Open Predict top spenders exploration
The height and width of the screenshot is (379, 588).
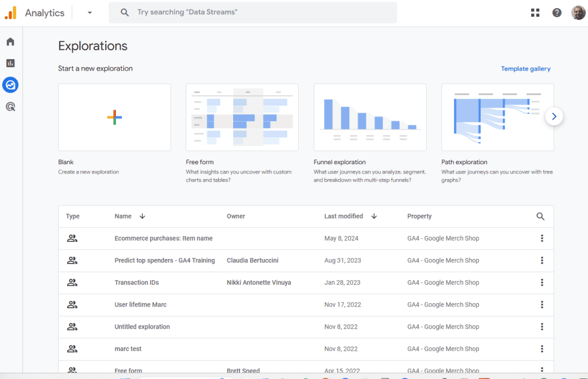coord(164,261)
